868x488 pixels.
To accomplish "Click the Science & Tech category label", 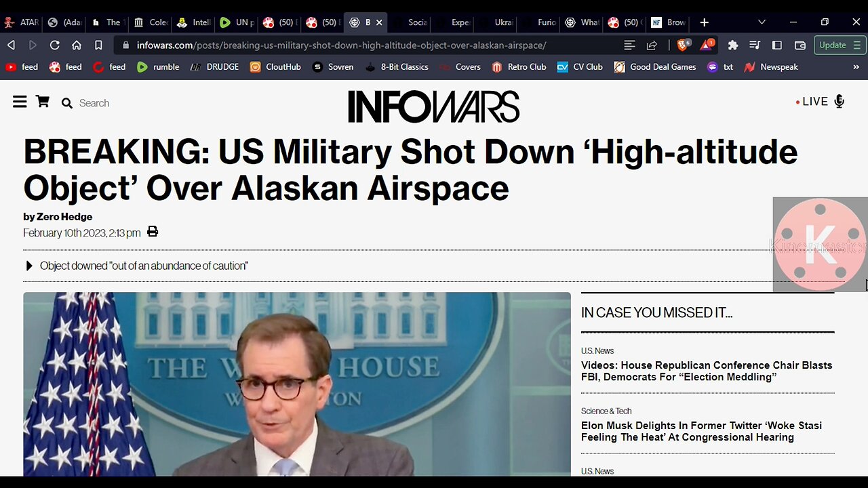I will tap(606, 411).
